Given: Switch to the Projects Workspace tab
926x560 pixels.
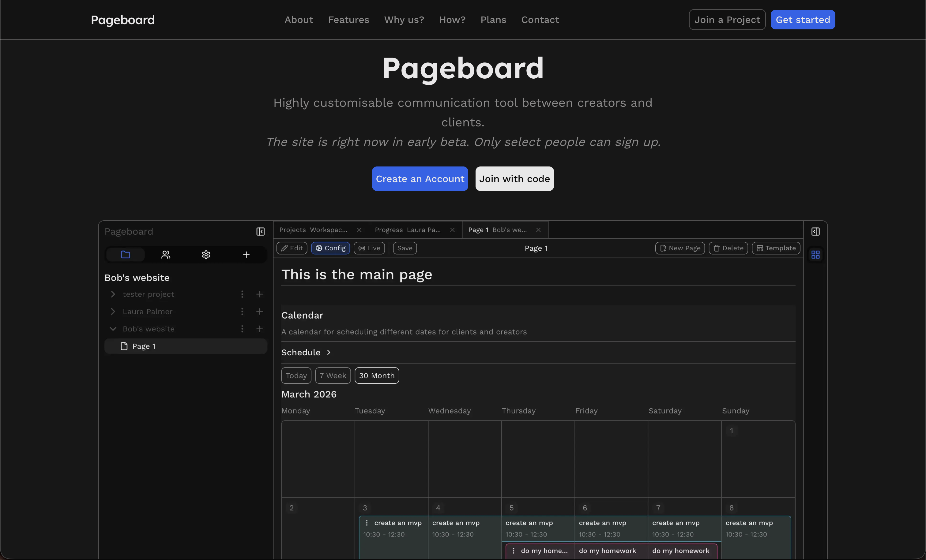Looking at the screenshot, I should (314, 230).
